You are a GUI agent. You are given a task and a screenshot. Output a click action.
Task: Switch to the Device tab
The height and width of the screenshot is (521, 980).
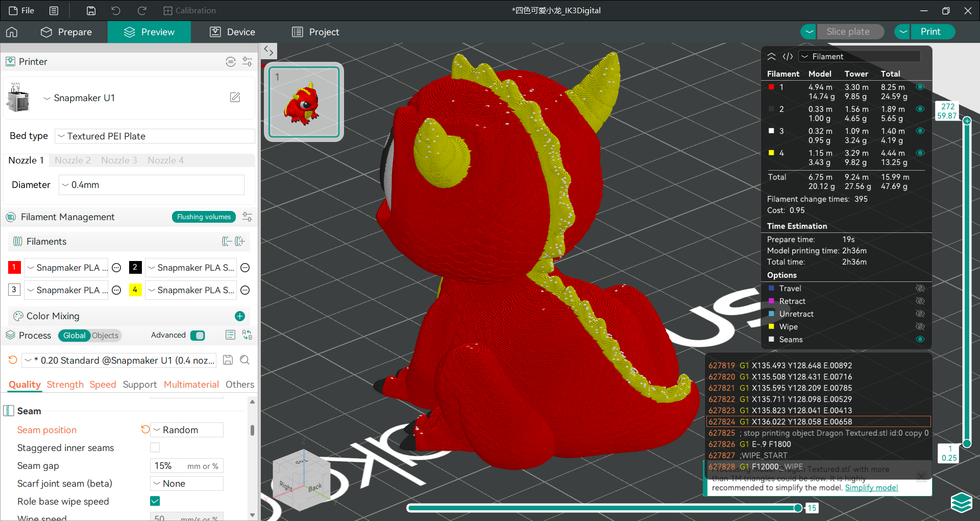233,32
